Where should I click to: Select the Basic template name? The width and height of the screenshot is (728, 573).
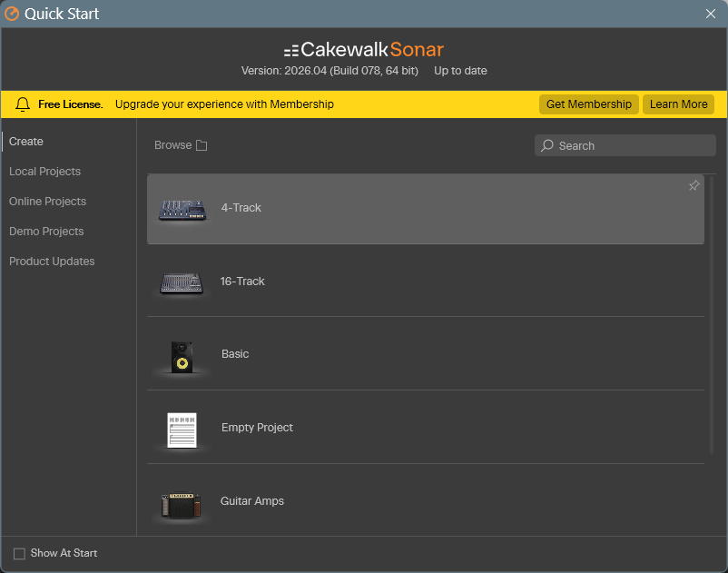click(235, 354)
